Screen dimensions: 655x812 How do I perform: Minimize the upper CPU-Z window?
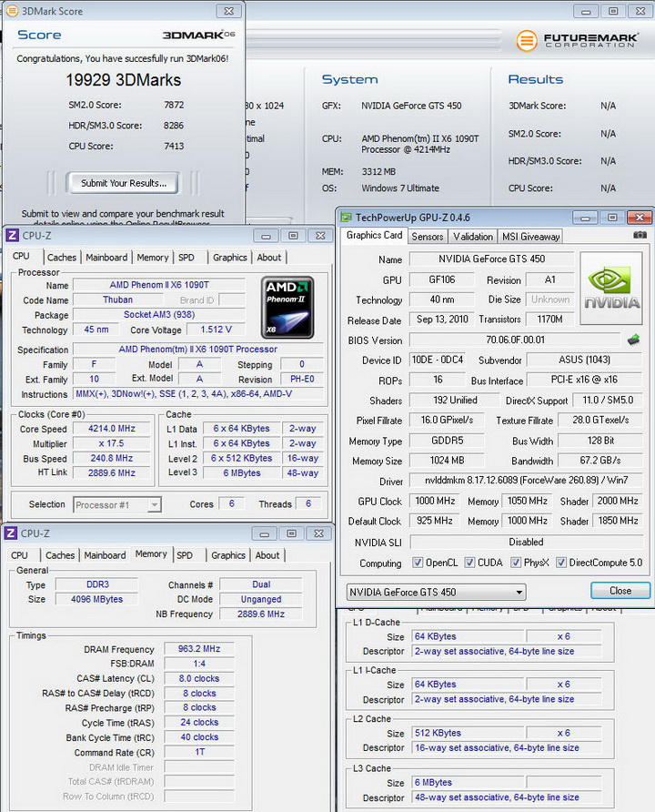(266, 236)
